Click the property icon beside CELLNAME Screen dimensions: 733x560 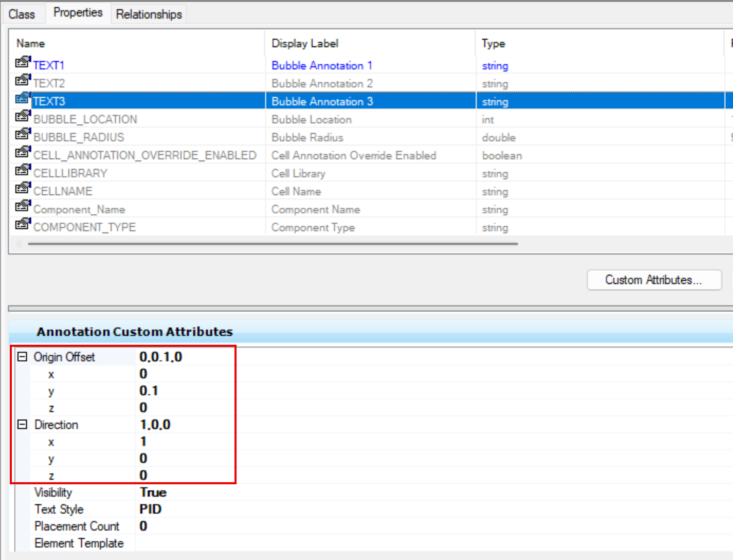23,189
